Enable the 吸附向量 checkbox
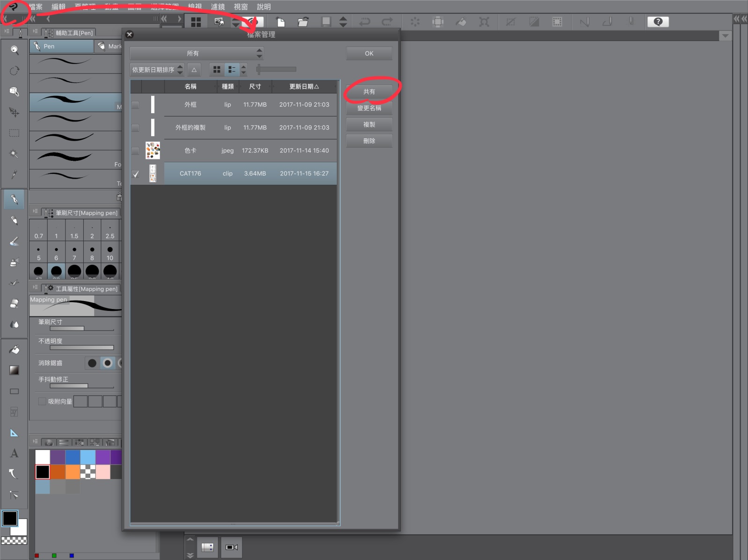 click(x=42, y=401)
